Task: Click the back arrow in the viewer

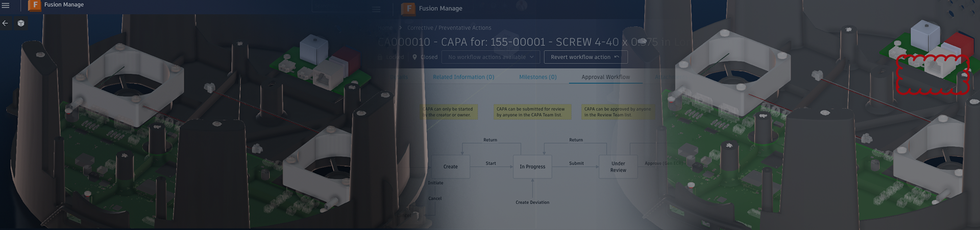Action: (5, 23)
